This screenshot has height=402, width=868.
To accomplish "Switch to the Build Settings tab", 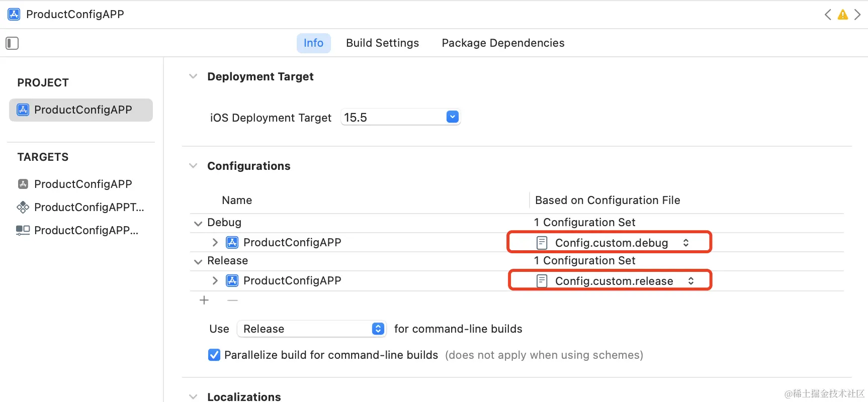I will (x=382, y=43).
